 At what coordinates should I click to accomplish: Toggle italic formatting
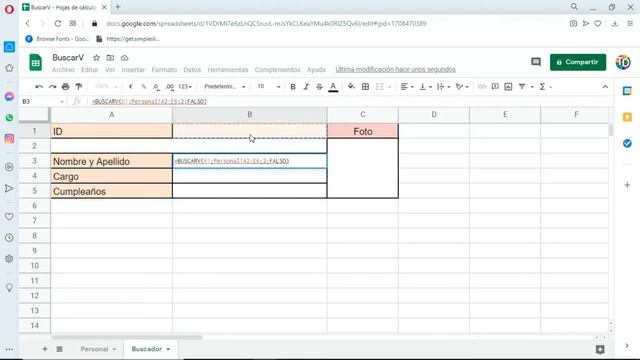pyautogui.click(x=306, y=87)
